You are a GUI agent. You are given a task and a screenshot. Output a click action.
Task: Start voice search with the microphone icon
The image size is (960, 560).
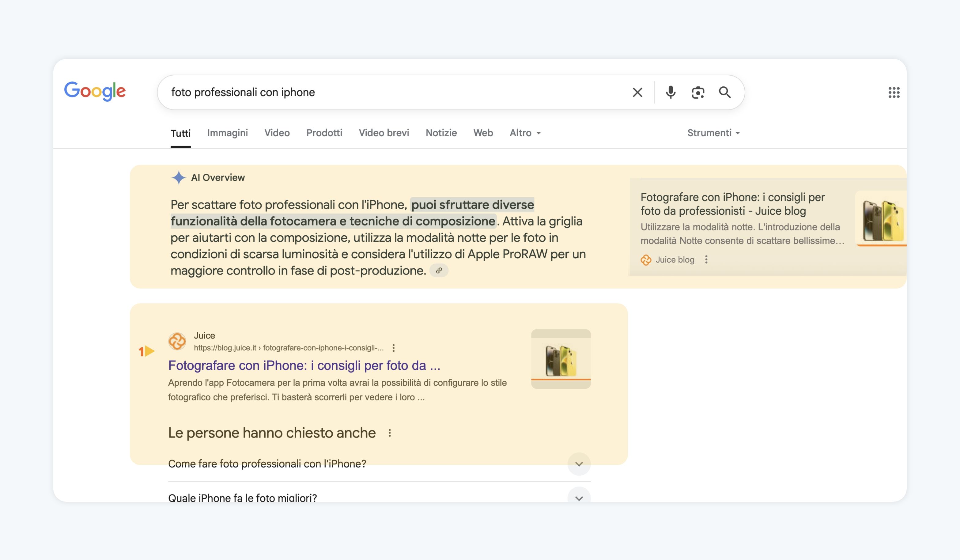pos(671,92)
